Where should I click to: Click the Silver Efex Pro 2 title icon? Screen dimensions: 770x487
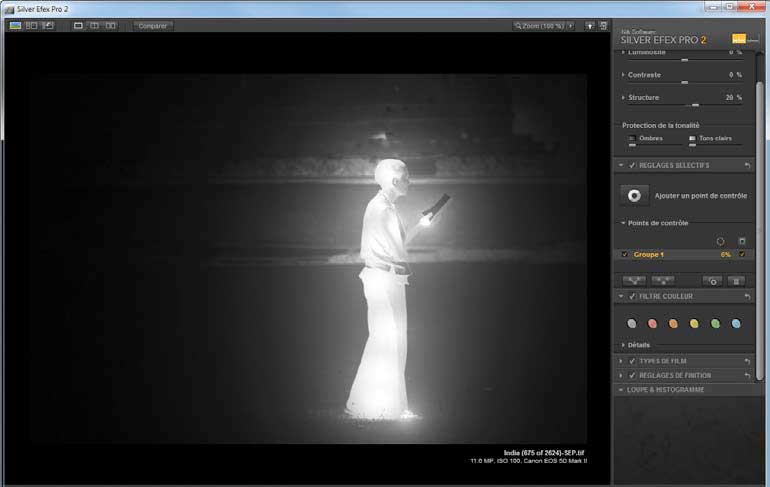(9, 9)
